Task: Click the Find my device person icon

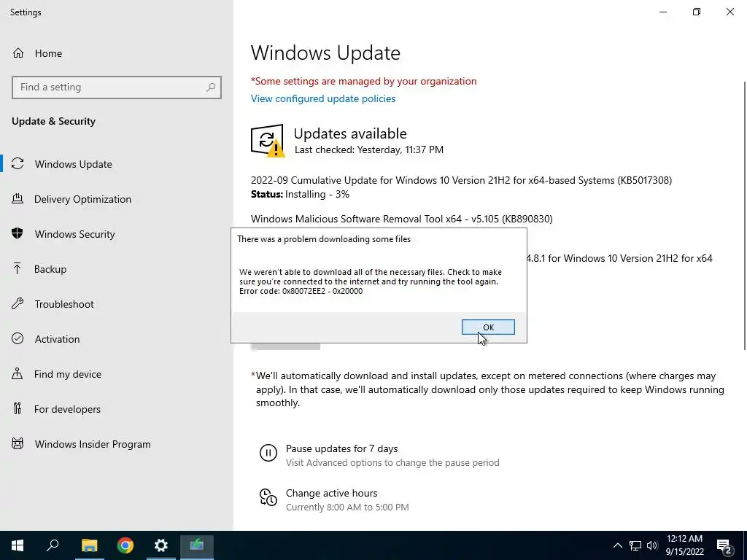Action: pyautogui.click(x=18, y=373)
